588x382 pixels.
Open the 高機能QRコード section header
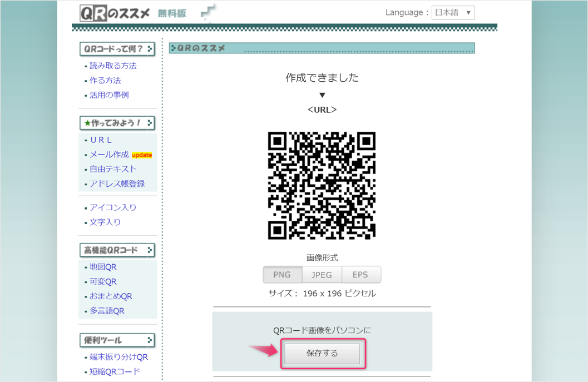tap(117, 250)
